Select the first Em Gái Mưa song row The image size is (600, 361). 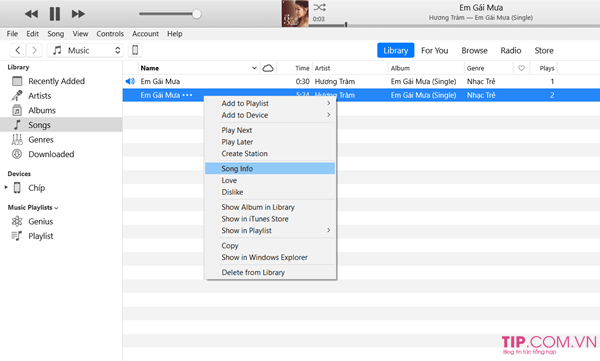click(361, 82)
